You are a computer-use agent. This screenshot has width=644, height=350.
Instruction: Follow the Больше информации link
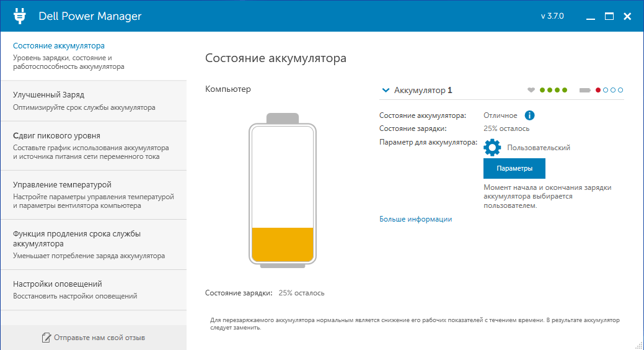(x=416, y=219)
